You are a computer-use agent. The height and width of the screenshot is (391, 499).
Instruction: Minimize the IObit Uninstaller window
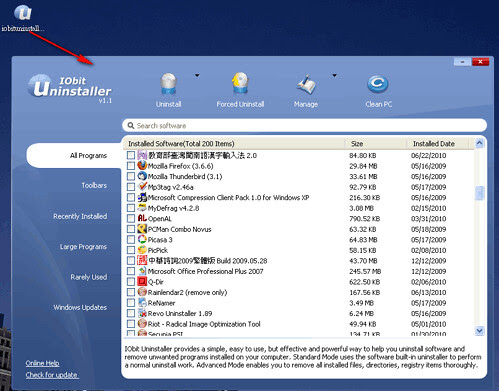[462, 62]
